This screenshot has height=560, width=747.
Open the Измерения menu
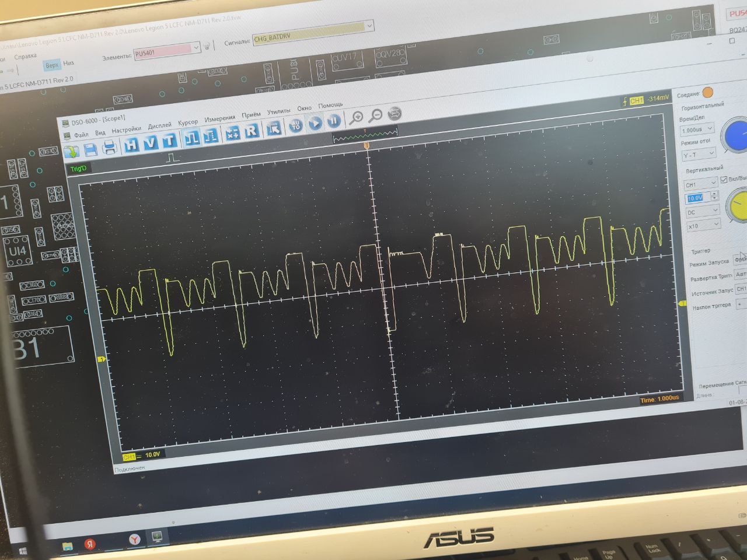[220, 119]
